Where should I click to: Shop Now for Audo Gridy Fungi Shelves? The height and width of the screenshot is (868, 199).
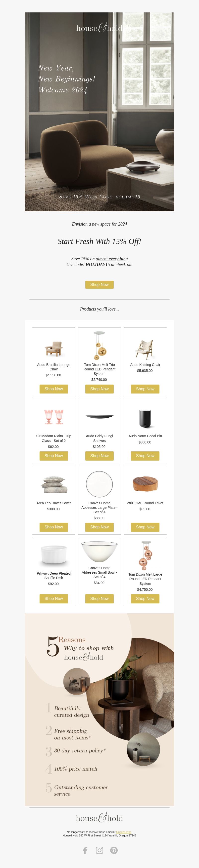click(99, 456)
